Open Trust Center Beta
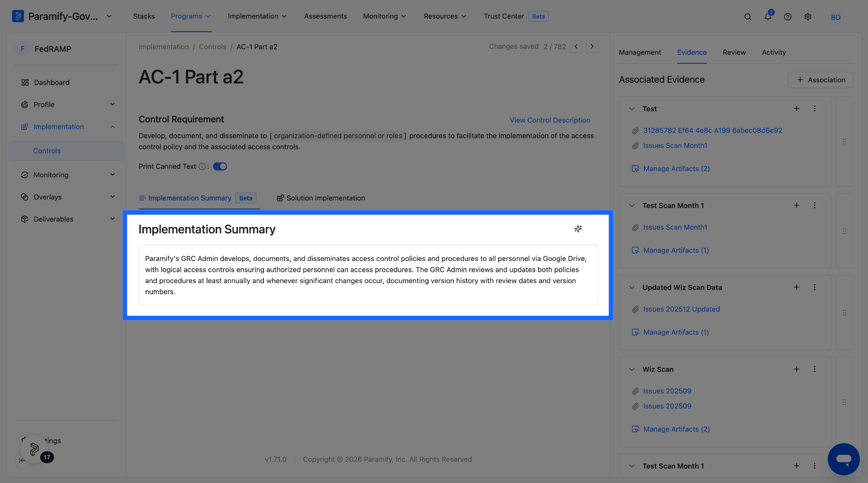Viewport: 868px width, 483px height. click(516, 16)
